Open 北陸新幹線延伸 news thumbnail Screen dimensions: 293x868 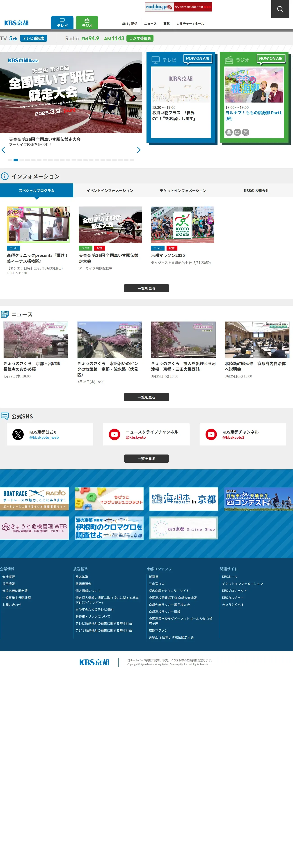click(x=257, y=339)
